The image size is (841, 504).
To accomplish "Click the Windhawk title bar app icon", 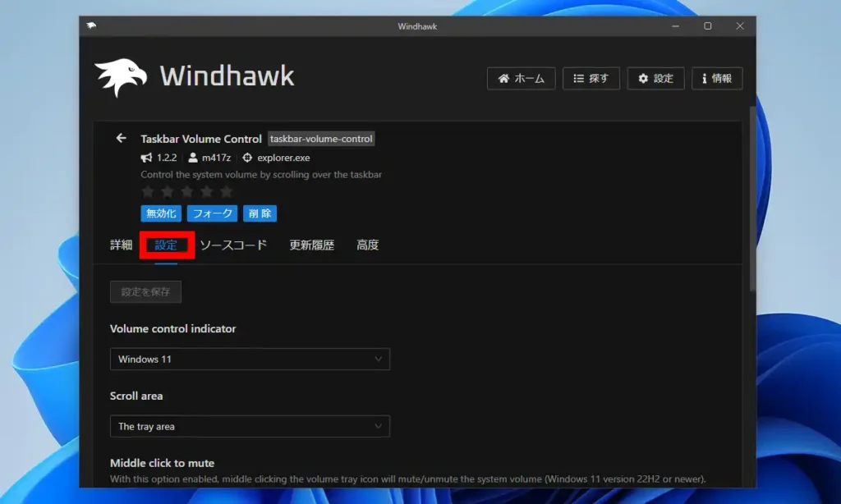I will coord(91,25).
